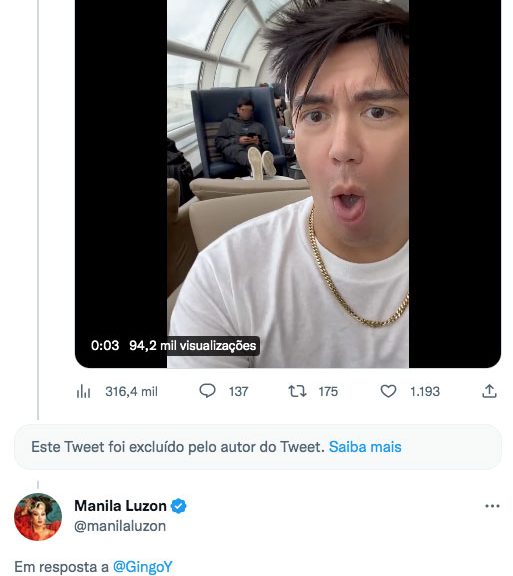Click the 1.193 likes count

point(425,391)
